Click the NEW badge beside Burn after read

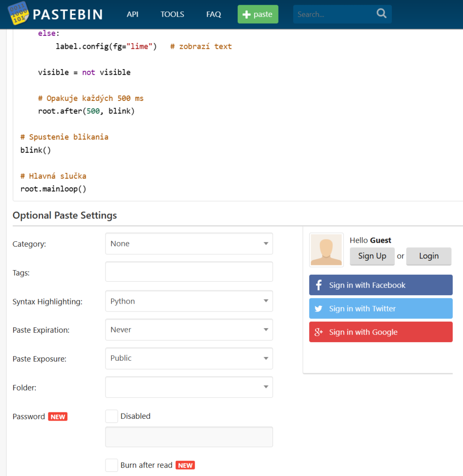(185, 465)
